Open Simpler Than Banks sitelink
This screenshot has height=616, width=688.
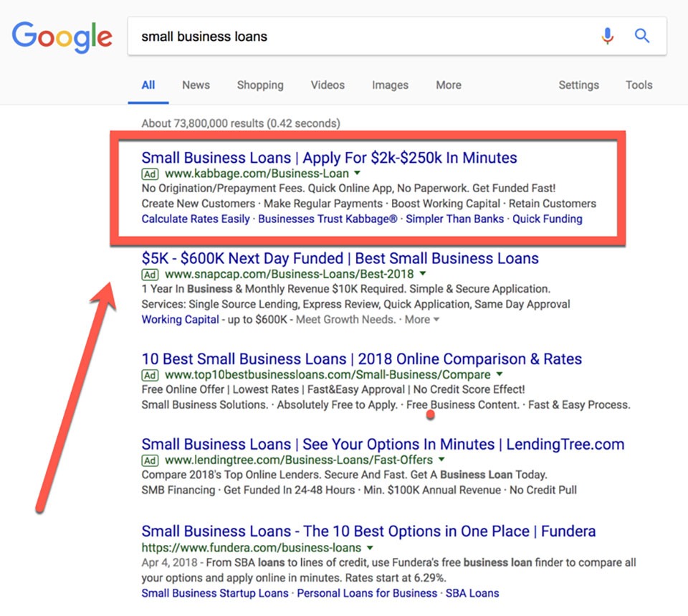pyautogui.click(x=454, y=219)
